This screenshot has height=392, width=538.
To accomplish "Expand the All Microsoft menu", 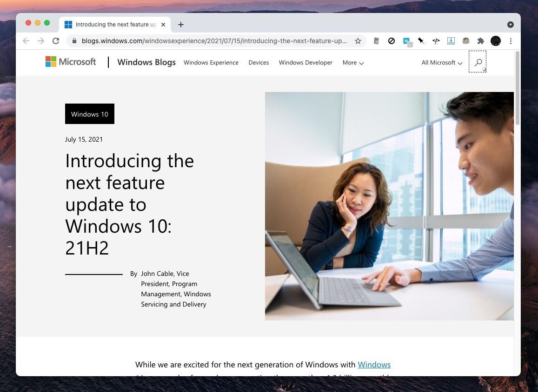I will pos(442,63).
